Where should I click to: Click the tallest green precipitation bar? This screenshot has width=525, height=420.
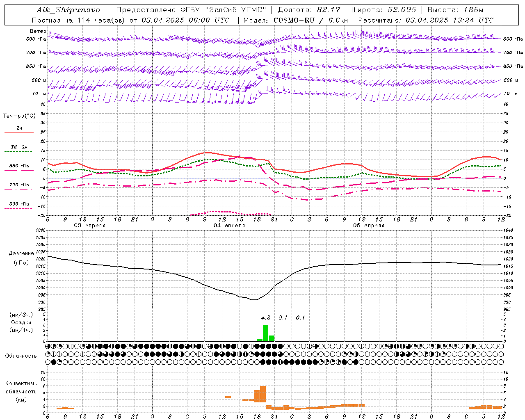[x=266, y=333]
